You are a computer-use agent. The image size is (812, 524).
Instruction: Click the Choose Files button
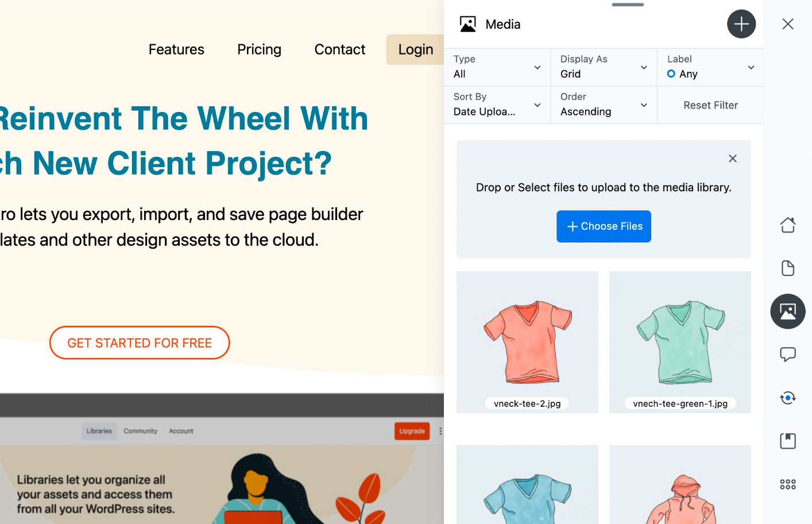(604, 226)
